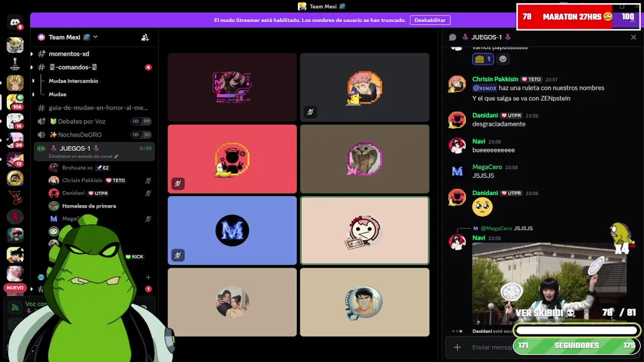Open the couple selfie avatar tile
The image size is (644, 362).
click(232, 302)
